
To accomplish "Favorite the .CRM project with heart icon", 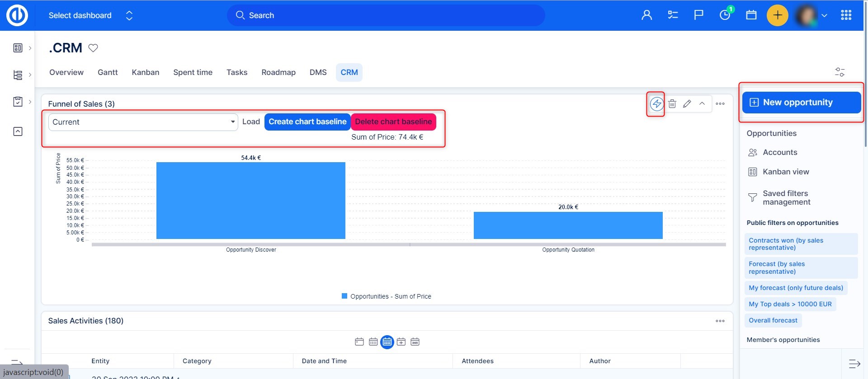I will [x=93, y=48].
